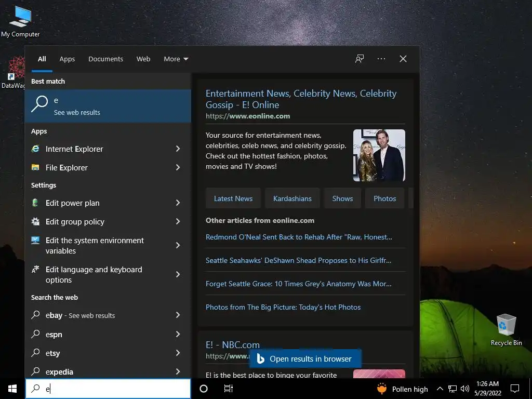Click the Latest News button

click(x=233, y=198)
